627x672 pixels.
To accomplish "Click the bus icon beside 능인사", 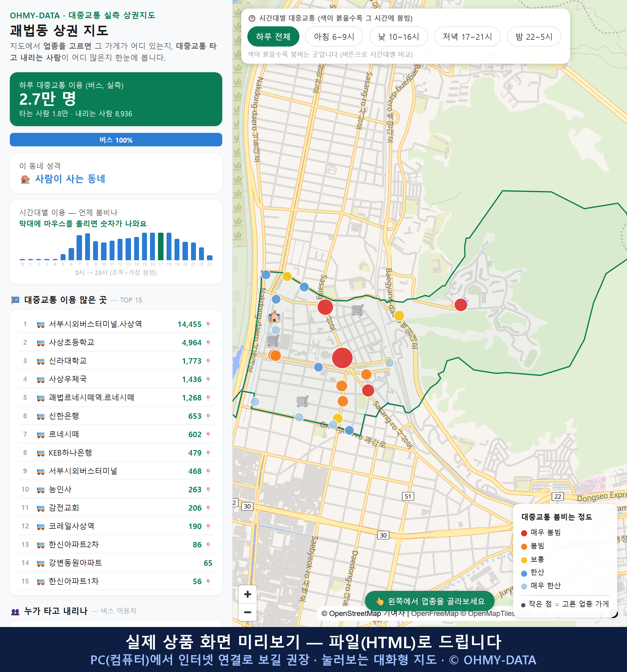I will pyautogui.click(x=40, y=490).
